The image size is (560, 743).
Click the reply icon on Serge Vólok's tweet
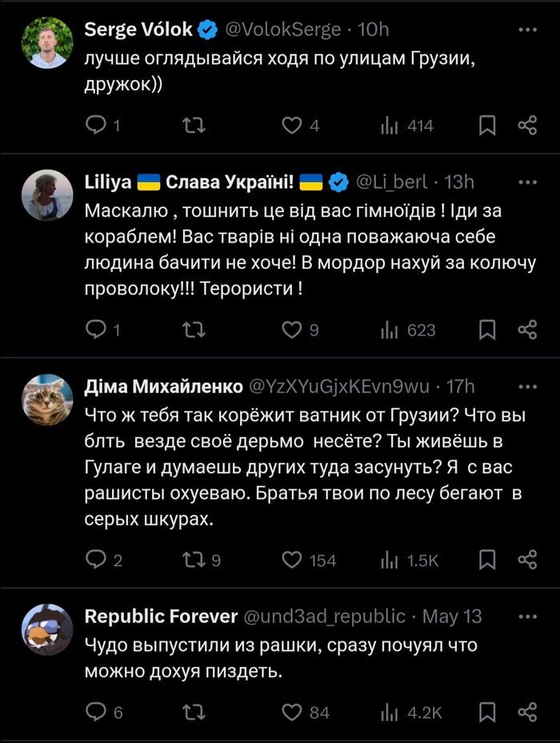pyautogui.click(x=97, y=126)
